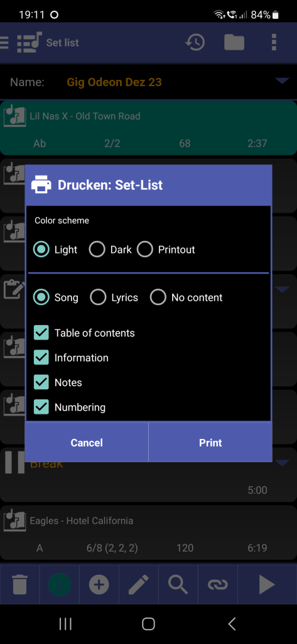Start playback with the play triangle
Image resolution: width=297 pixels, height=644 pixels.
(x=266, y=584)
